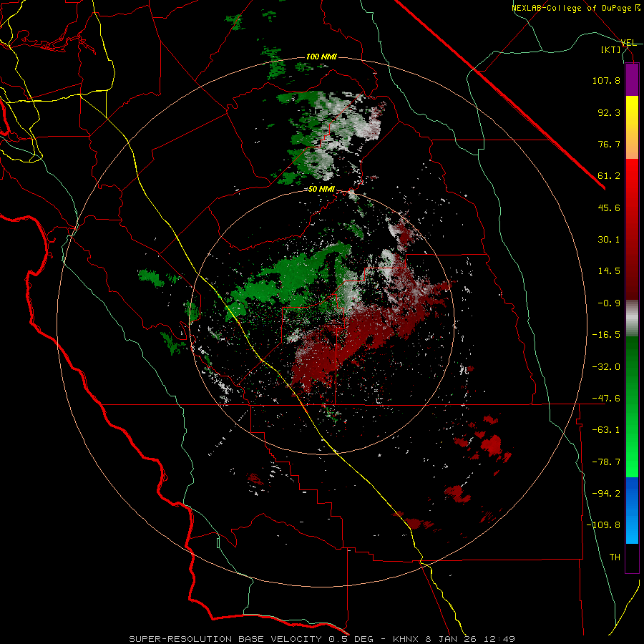Click the 50 NMI range ring label
644x644 pixels.
pos(321,190)
